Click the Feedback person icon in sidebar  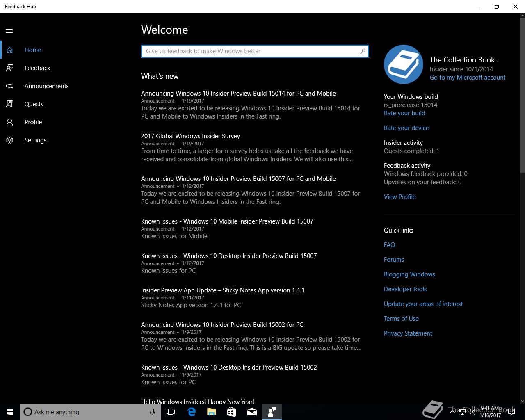[x=9, y=68]
